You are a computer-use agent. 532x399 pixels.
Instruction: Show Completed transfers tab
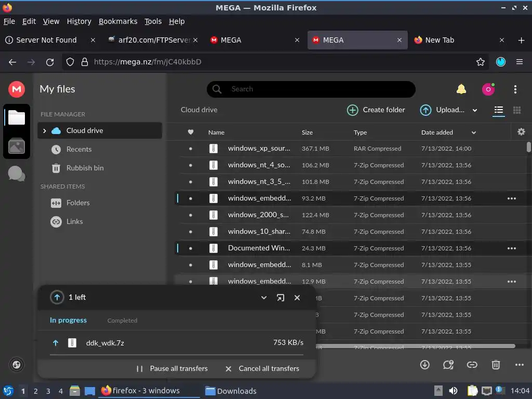(123, 321)
